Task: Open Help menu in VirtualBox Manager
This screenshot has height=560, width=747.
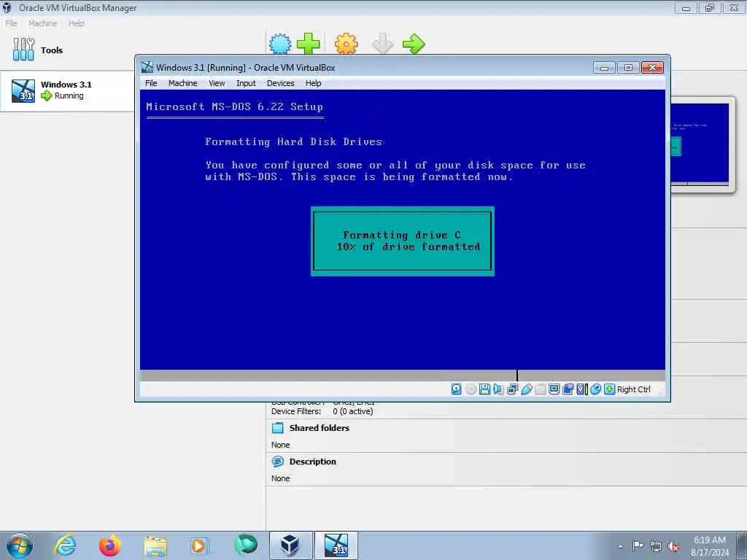Action: 76,23
